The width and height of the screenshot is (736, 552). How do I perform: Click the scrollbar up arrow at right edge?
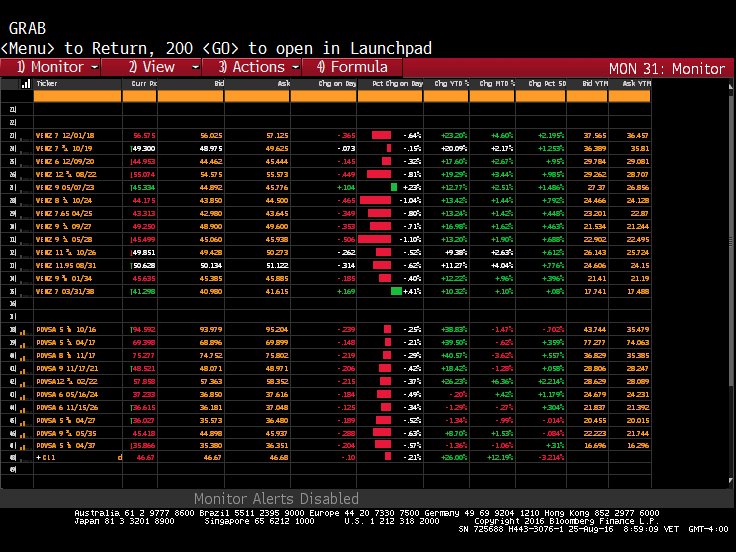click(x=730, y=86)
